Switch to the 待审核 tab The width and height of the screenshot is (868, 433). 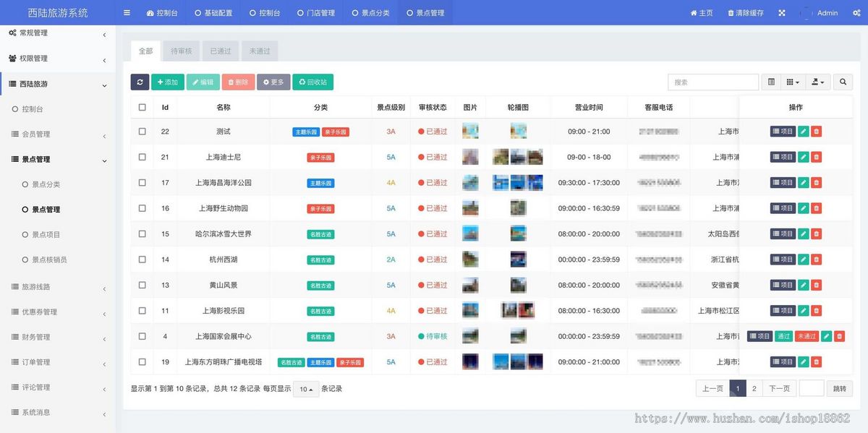click(x=180, y=51)
